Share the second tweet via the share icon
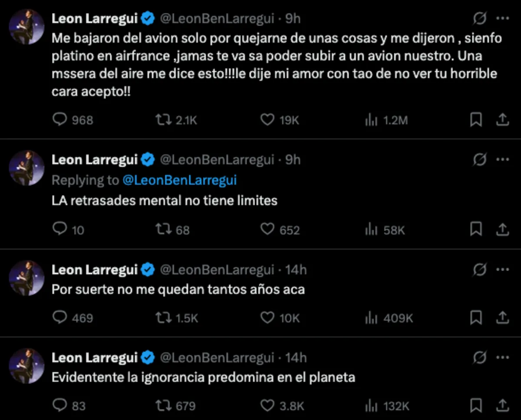 coord(502,230)
